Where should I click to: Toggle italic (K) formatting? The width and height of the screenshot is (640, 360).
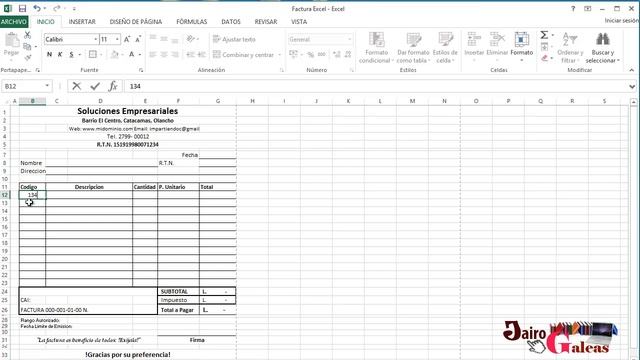60,54
